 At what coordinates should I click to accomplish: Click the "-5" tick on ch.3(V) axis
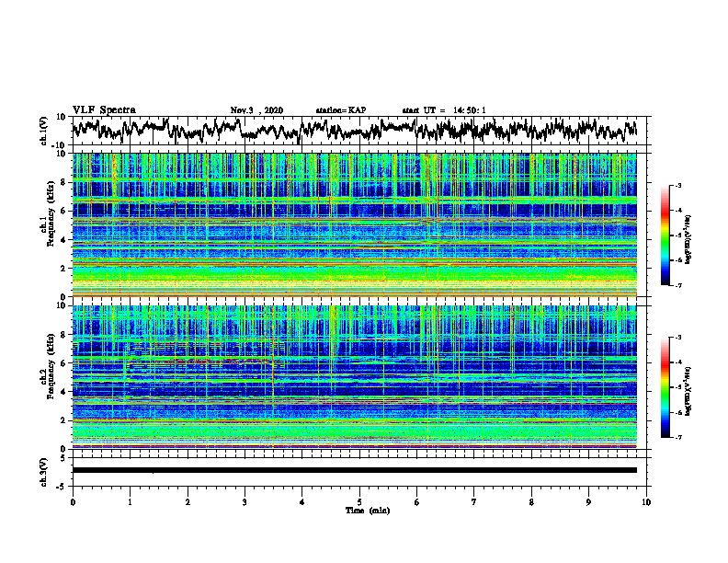[63, 487]
